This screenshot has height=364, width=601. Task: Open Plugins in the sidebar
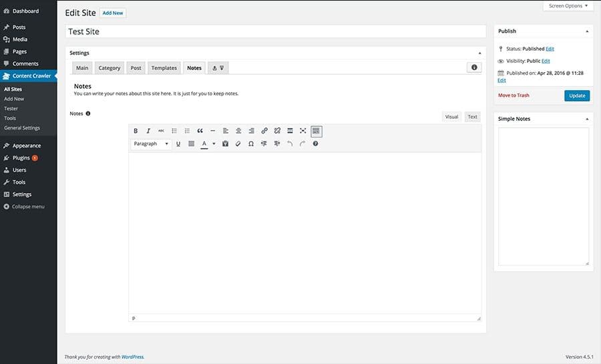click(x=21, y=158)
